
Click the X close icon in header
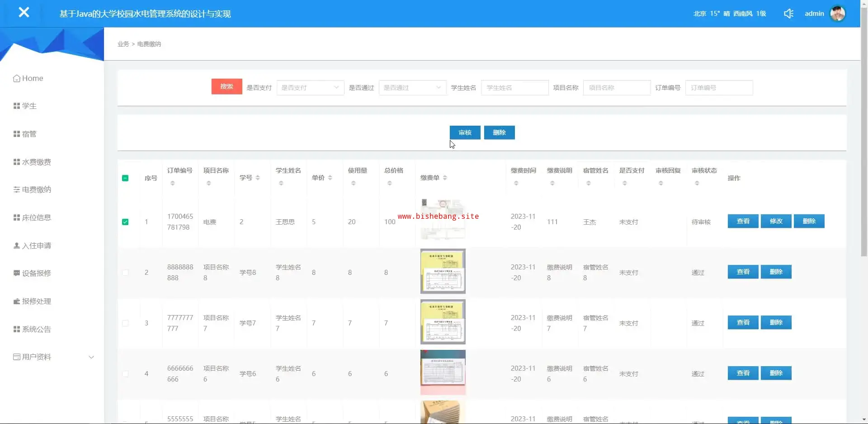(24, 13)
